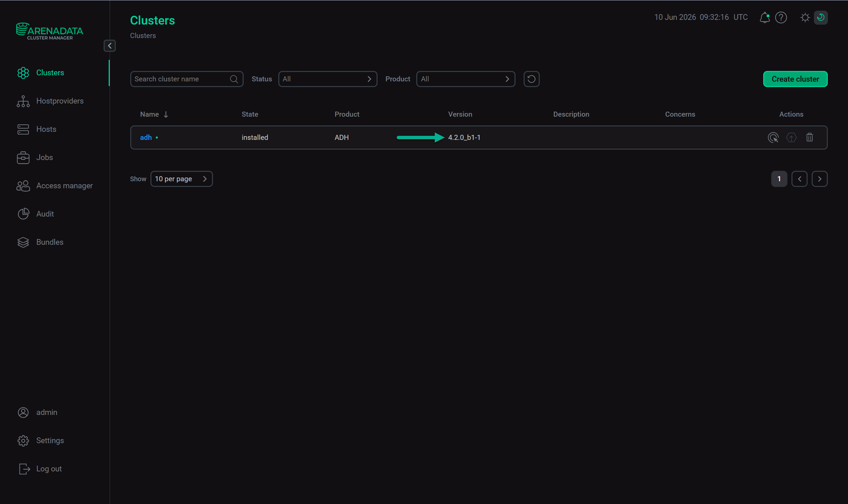Delete the adh cluster via trash icon
Image resolution: width=848 pixels, height=504 pixels.
pos(810,138)
